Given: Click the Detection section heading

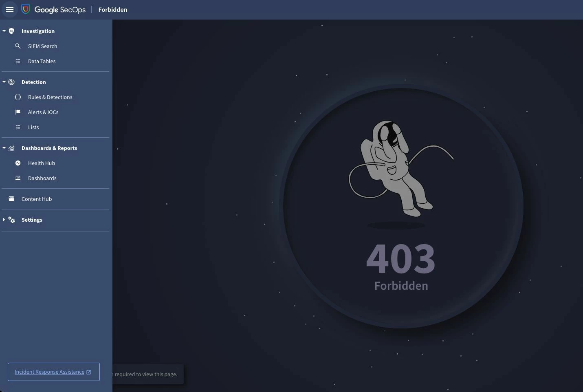Looking at the screenshot, I should tap(33, 82).
